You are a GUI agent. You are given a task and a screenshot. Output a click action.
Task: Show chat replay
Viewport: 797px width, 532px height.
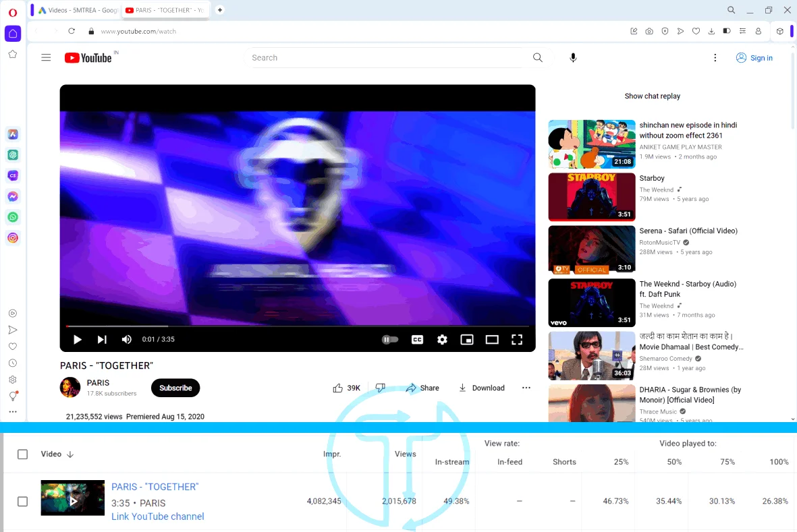coord(652,96)
